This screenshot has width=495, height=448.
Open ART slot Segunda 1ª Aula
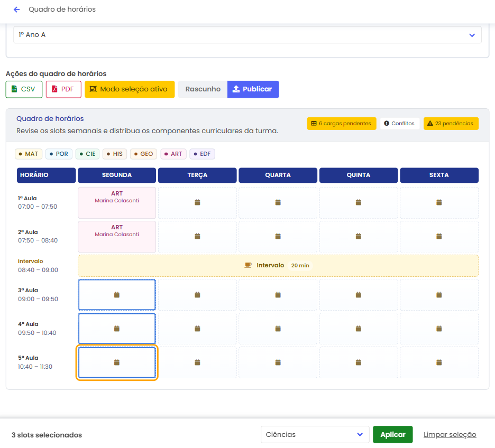coord(117,203)
